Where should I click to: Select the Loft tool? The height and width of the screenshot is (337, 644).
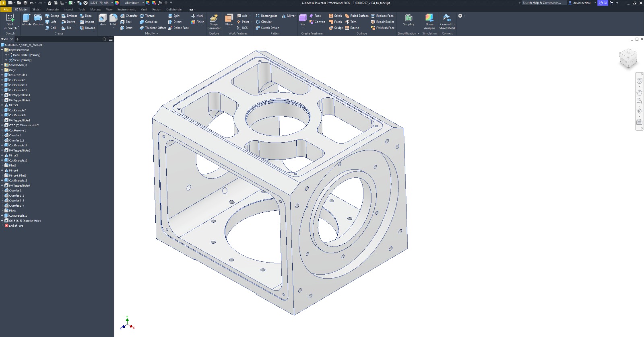pyautogui.click(x=51, y=22)
